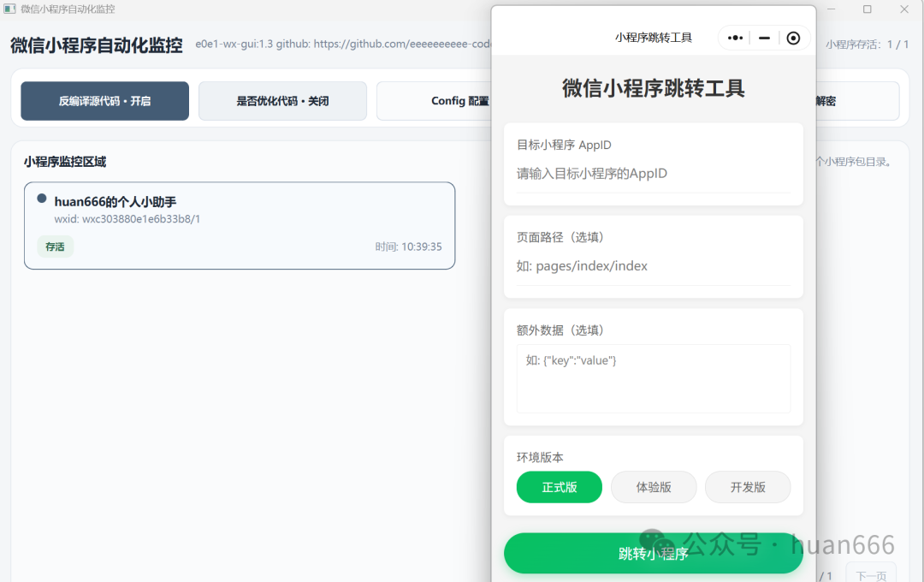
Task: Focus the 额外数据 JSON text area
Action: 653,378
